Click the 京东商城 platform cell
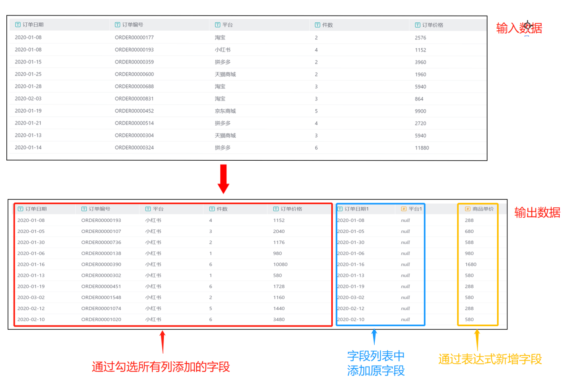 coord(225,111)
